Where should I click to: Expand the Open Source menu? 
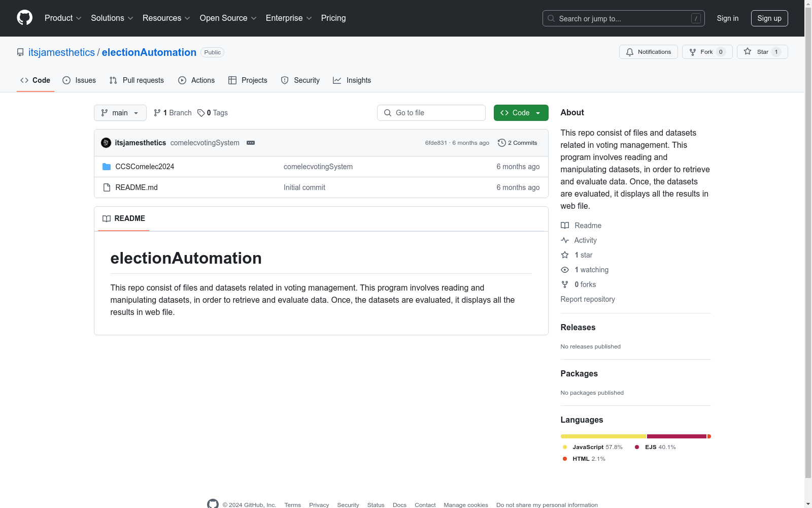[x=228, y=18]
